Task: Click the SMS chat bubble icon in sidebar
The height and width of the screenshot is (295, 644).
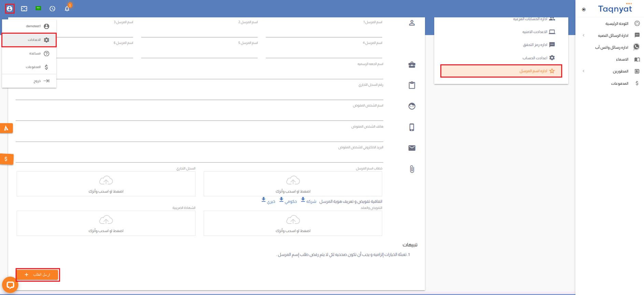Action: [637, 35]
